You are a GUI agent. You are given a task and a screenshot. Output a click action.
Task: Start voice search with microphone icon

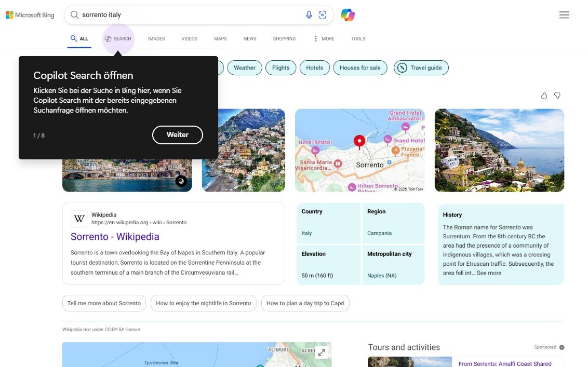click(x=309, y=15)
